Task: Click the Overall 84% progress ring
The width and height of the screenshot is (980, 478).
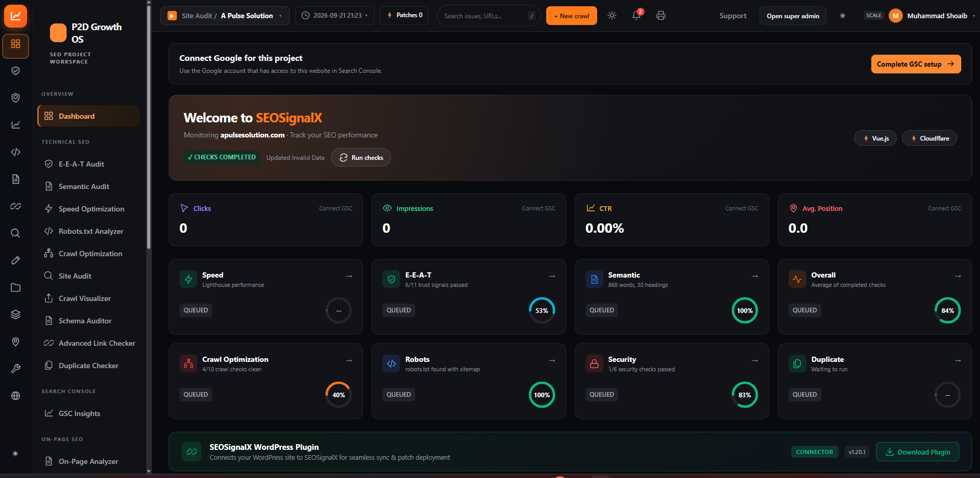Action: (x=947, y=310)
